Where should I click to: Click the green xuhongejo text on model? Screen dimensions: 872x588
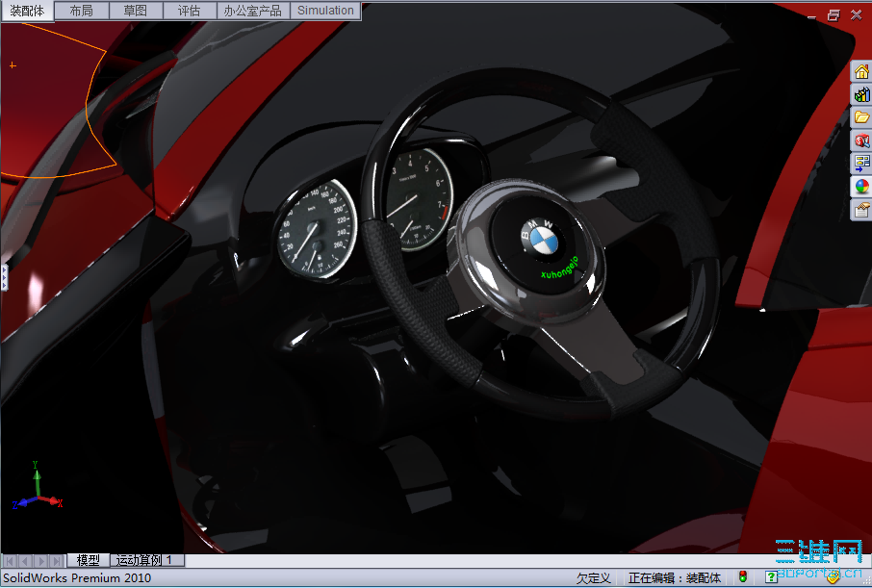point(560,268)
